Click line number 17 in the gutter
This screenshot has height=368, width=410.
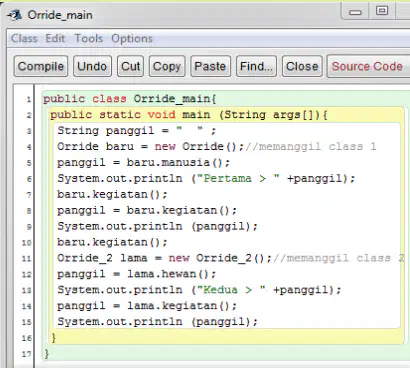coord(27,354)
